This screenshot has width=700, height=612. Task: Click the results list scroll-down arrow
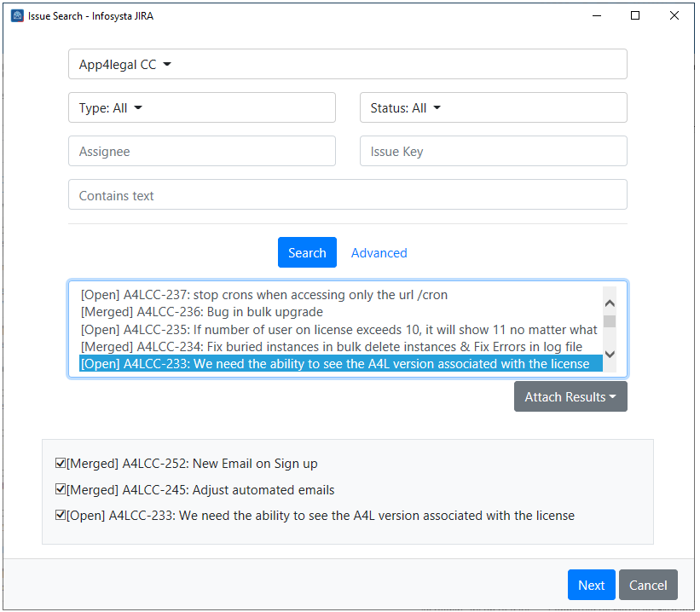pos(610,353)
